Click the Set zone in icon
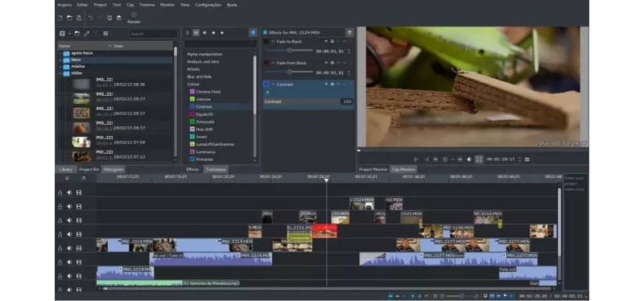 coord(416,159)
